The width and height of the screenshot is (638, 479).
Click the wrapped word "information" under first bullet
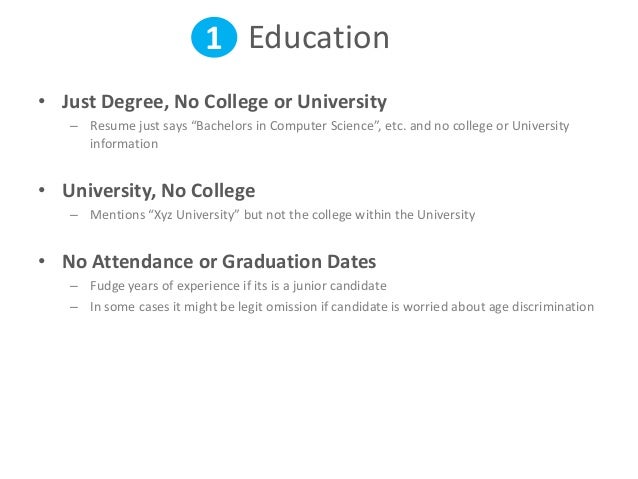[124, 143]
